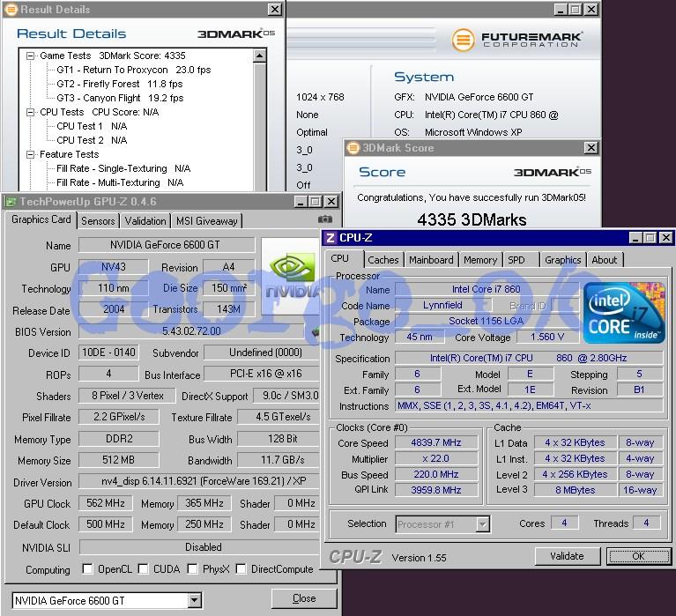Switch to the Sensors tab in GPU-Z
This screenshot has height=616, width=676.
click(98, 221)
